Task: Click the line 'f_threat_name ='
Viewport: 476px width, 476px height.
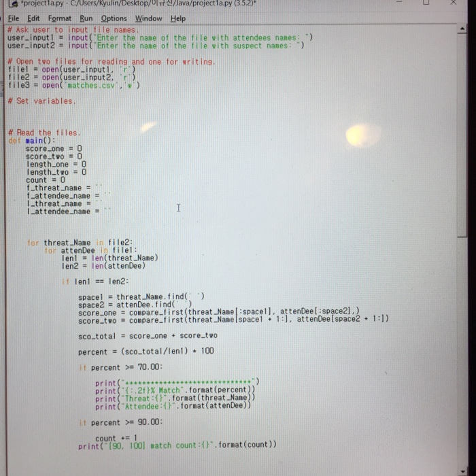Action: click(x=65, y=188)
